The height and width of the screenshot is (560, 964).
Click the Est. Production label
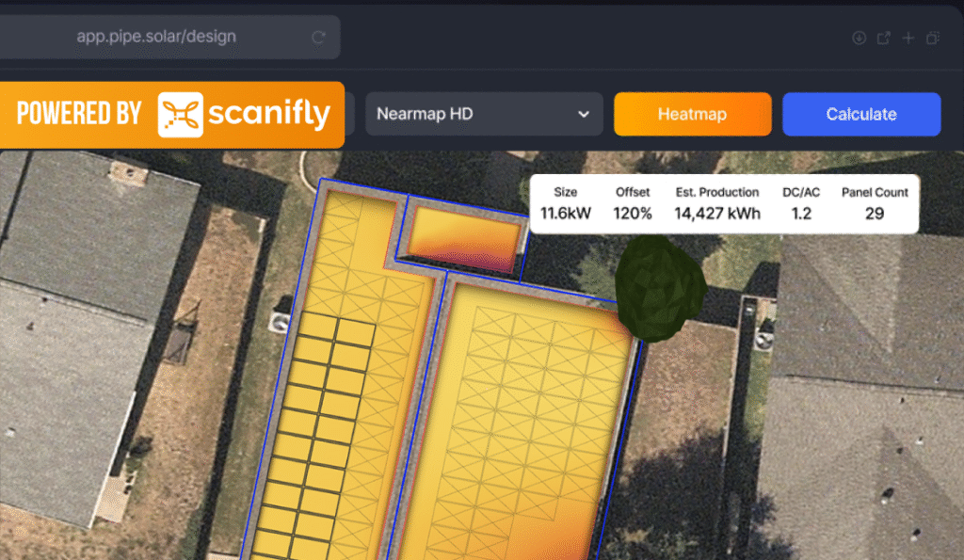(716, 192)
